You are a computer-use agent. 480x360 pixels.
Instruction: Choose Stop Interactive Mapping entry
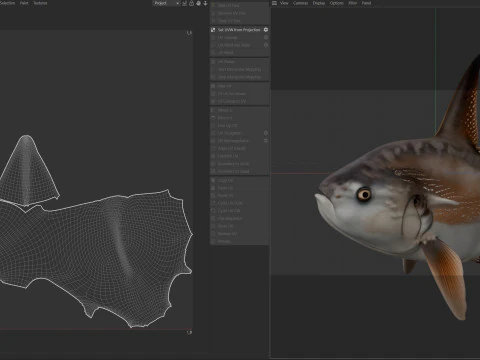(239, 77)
